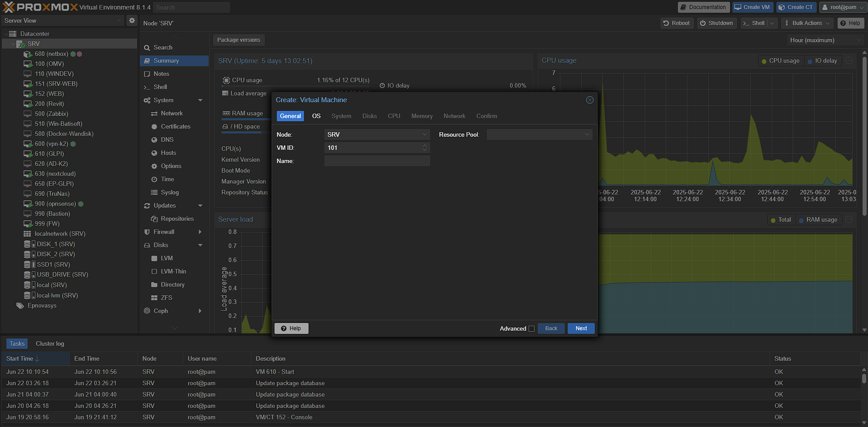This screenshot has height=427, width=868.
Task: Close the Create Virtual Machine dialog
Action: point(590,100)
